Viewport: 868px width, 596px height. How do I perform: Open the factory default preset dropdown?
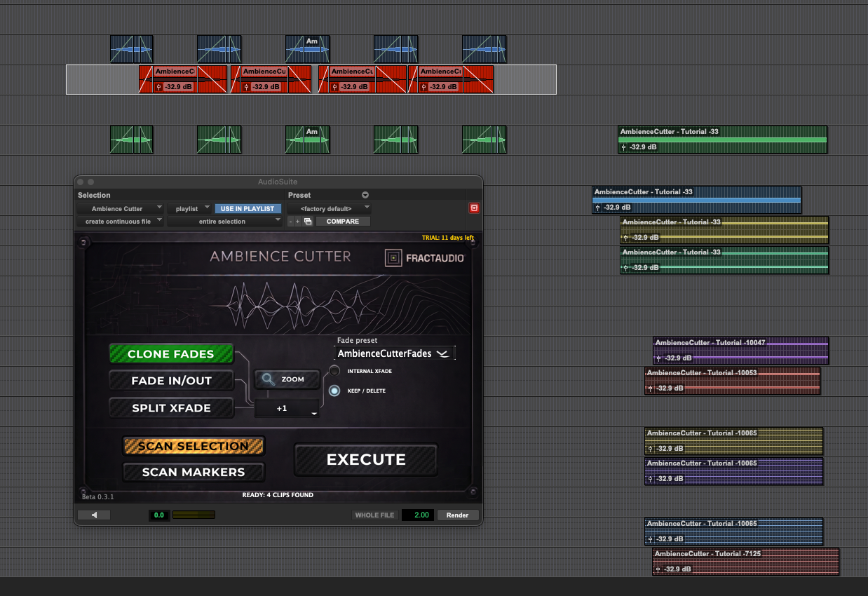(x=329, y=208)
